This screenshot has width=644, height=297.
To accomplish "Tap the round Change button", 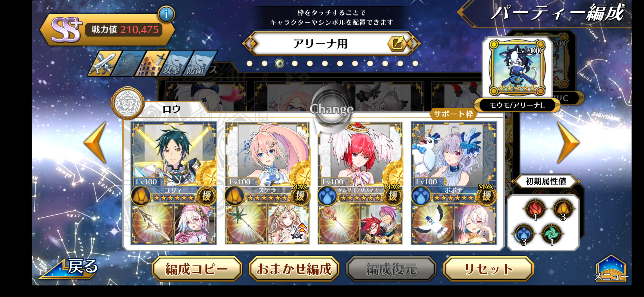I will 332,109.
